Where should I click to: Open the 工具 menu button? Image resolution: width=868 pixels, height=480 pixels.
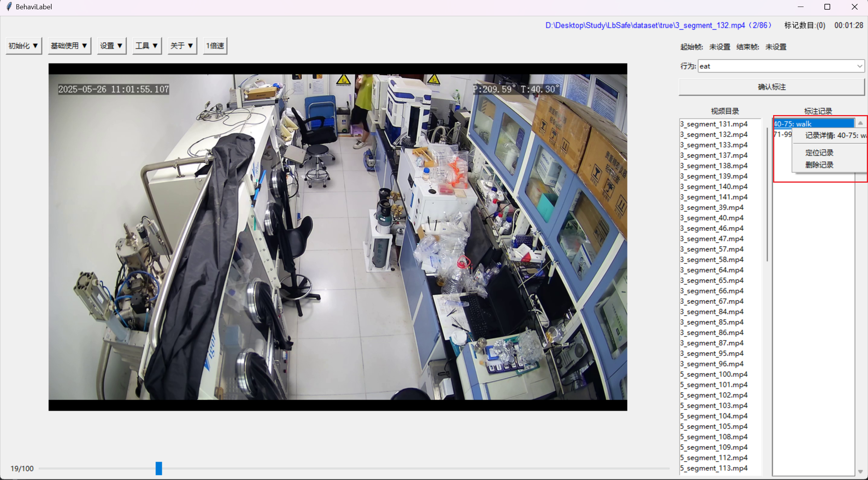coord(147,46)
